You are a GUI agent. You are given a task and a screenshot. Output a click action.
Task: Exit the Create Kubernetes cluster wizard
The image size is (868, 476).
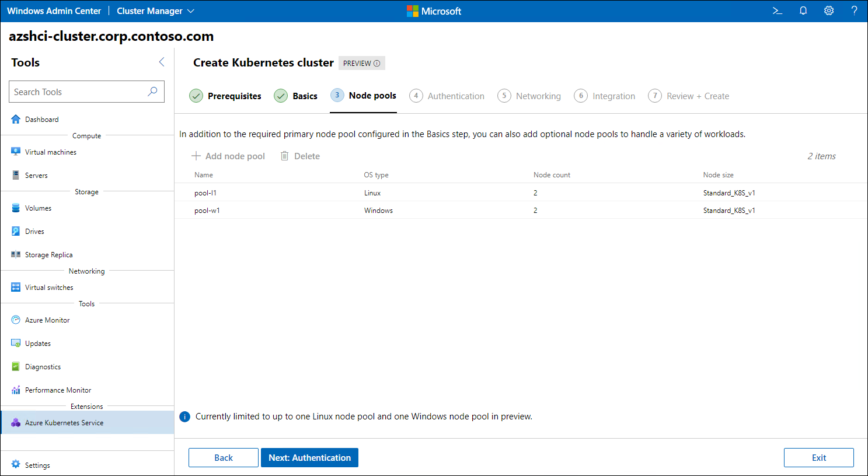pyautogui.click(x=818, y=457)
